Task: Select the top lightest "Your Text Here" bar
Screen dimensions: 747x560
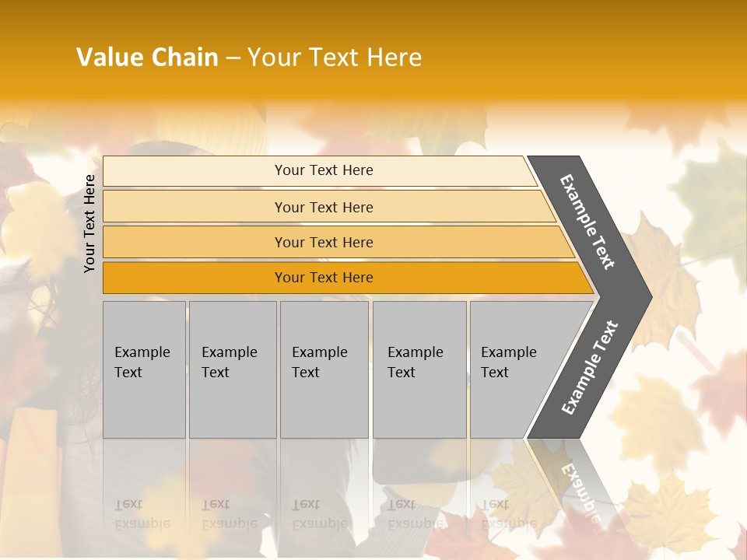Action: (323, 170)
